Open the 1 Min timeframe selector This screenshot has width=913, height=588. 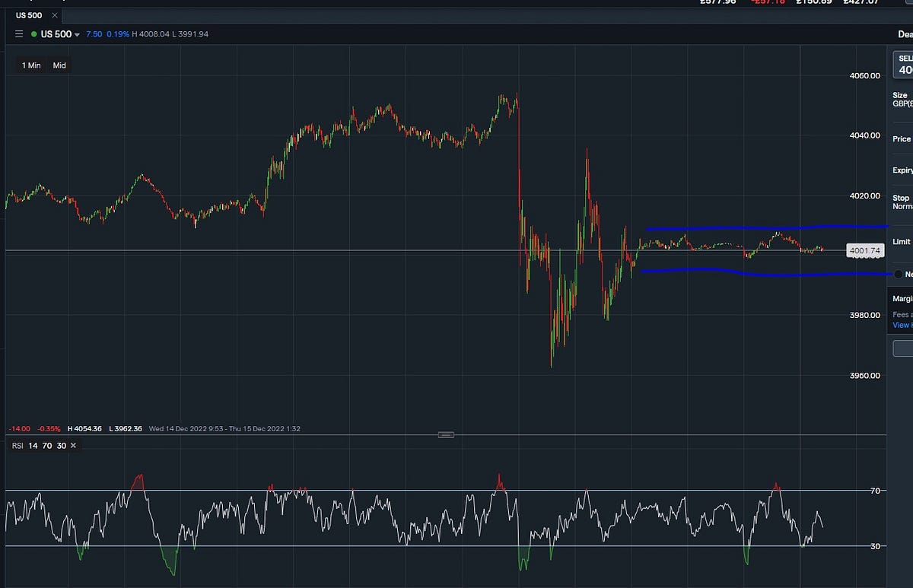30,65
